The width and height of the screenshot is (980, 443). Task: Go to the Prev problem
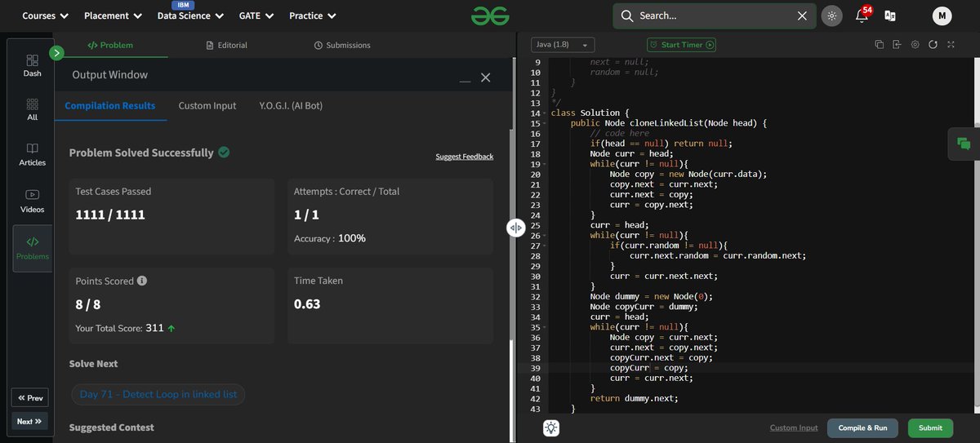(29, 398)
